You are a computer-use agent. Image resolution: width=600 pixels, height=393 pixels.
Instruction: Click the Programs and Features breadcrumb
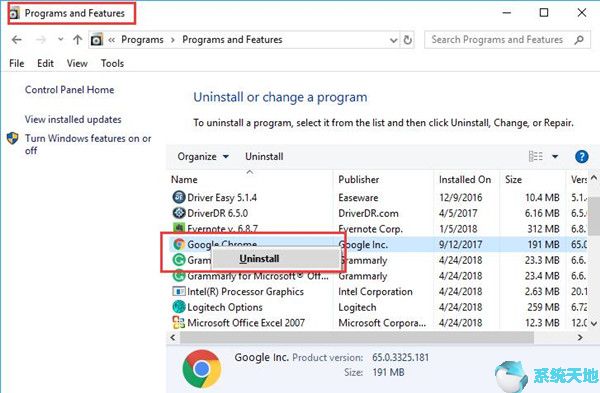[232, 39]
